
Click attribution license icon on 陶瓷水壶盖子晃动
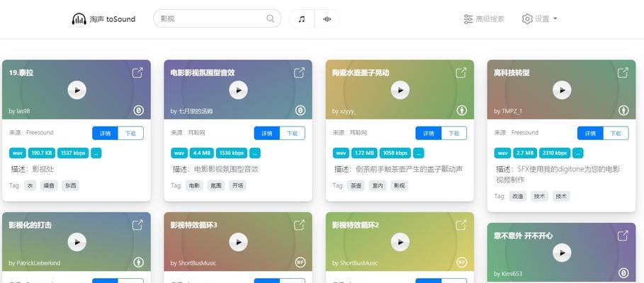pos(462,110)
